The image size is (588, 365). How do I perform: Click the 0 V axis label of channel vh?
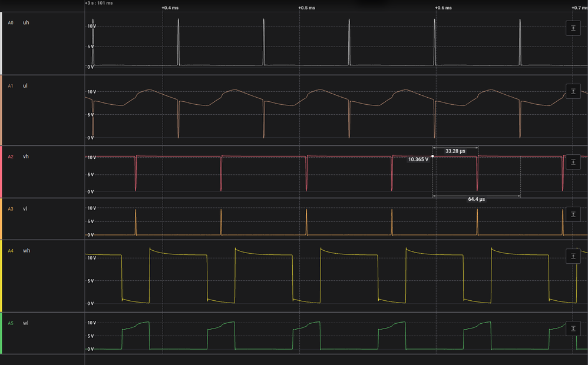click(x=90, y=192)
